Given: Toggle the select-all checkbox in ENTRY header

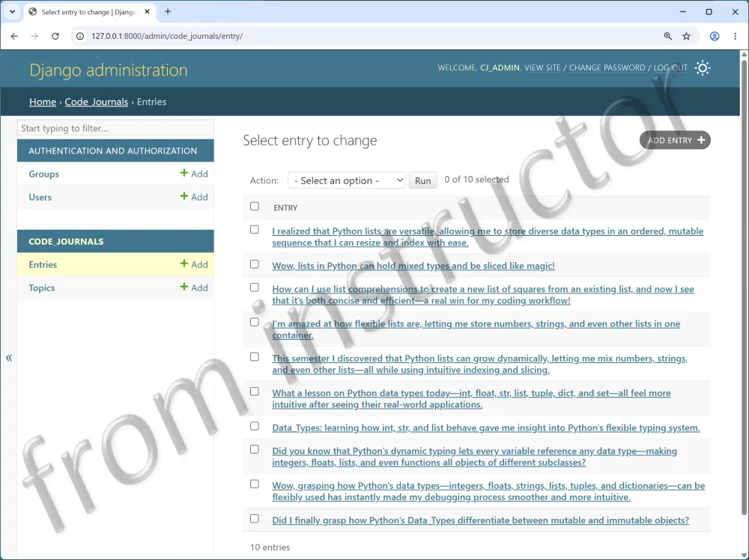Looking at the screenshot, I should click(x=255, y=206).
